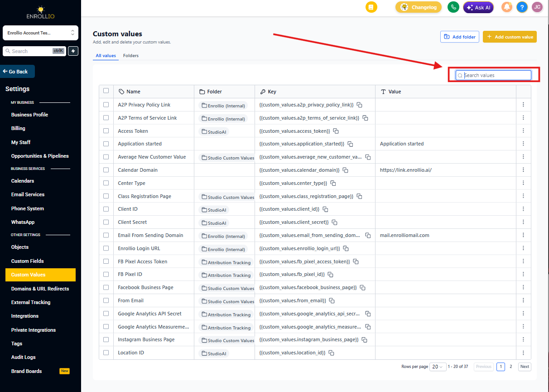Click the Ask AI button

(478, 7)
